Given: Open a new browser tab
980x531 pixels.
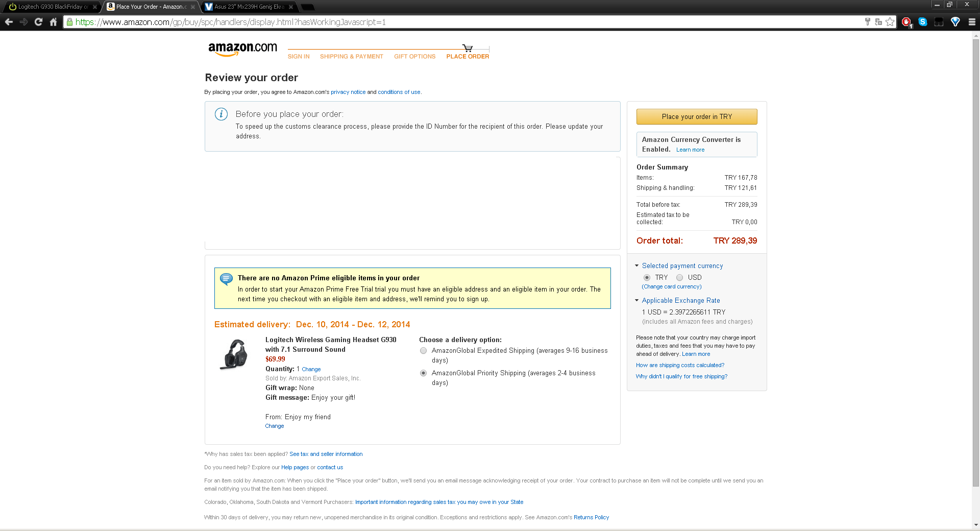Looking at the screenshot, I should pyautogui.click(x=307, y=7).
